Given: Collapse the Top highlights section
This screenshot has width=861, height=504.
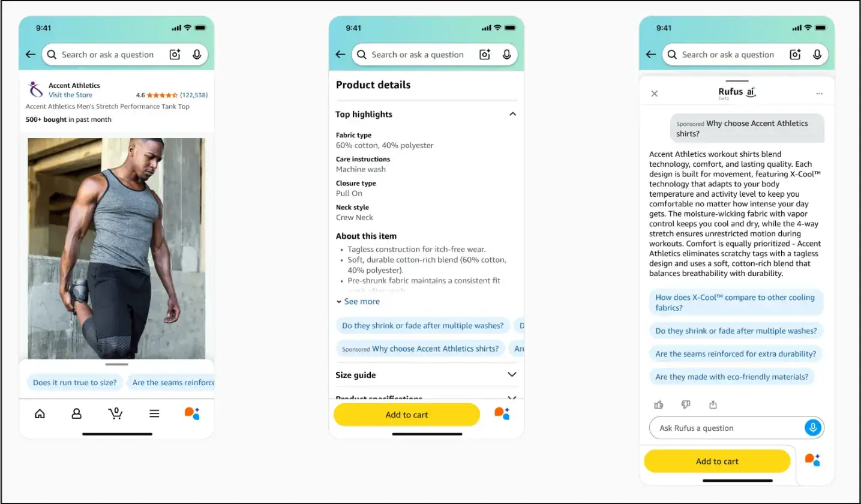Looking at the screenshot, I should click(512, 114).
